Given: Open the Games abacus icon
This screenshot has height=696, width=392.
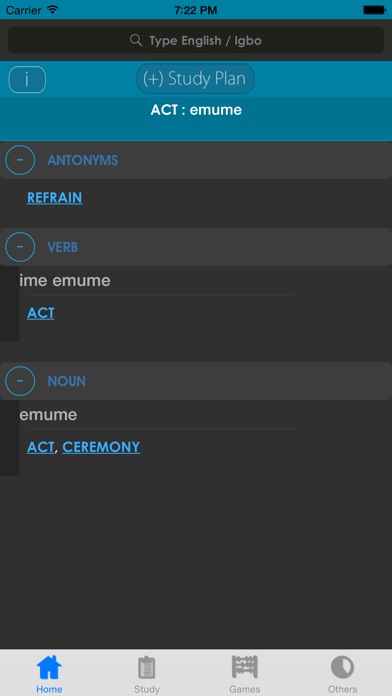Looking at the screenshot, I should click(245, 667).
